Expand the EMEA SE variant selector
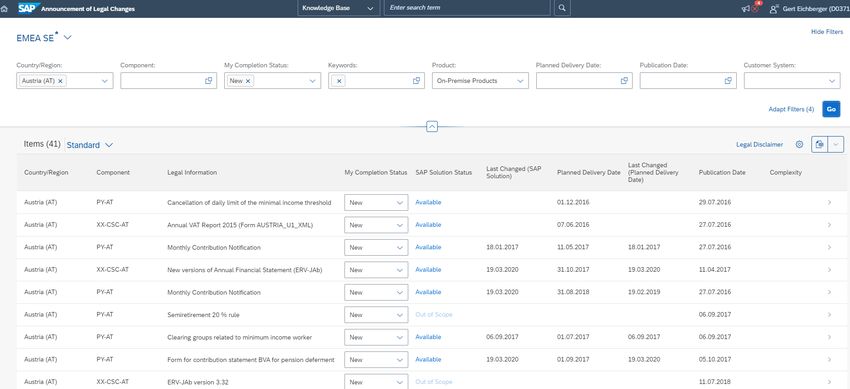 point(68,37)
